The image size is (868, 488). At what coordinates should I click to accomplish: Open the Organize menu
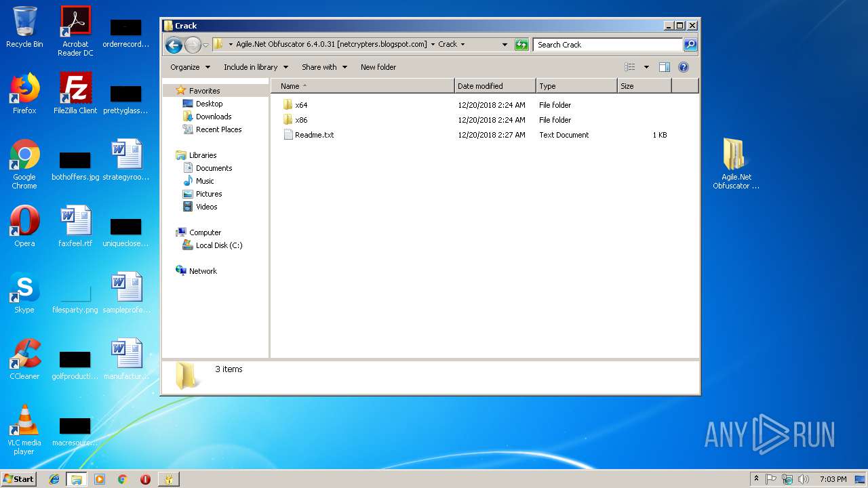pyautogui.click(x=190, y=67)
